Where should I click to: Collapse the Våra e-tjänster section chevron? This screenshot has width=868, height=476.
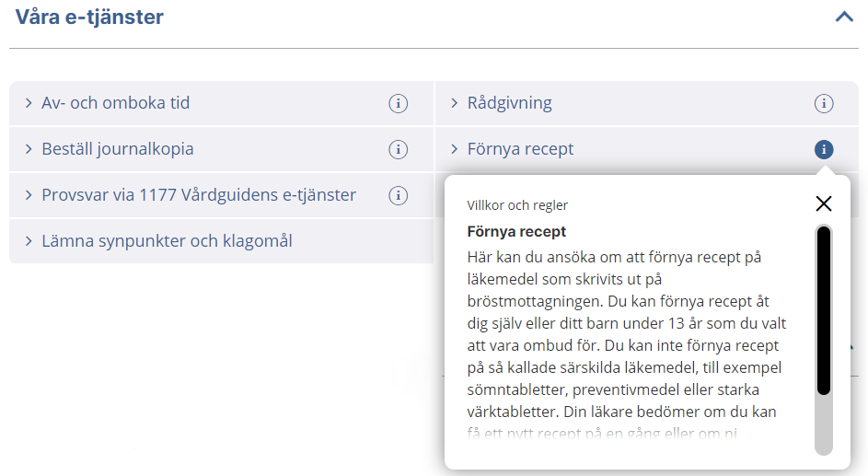tap(844, 17)
